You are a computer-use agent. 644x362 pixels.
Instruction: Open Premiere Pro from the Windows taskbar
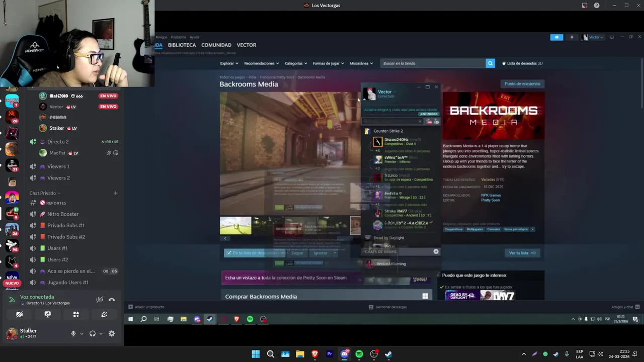point(330,354)
